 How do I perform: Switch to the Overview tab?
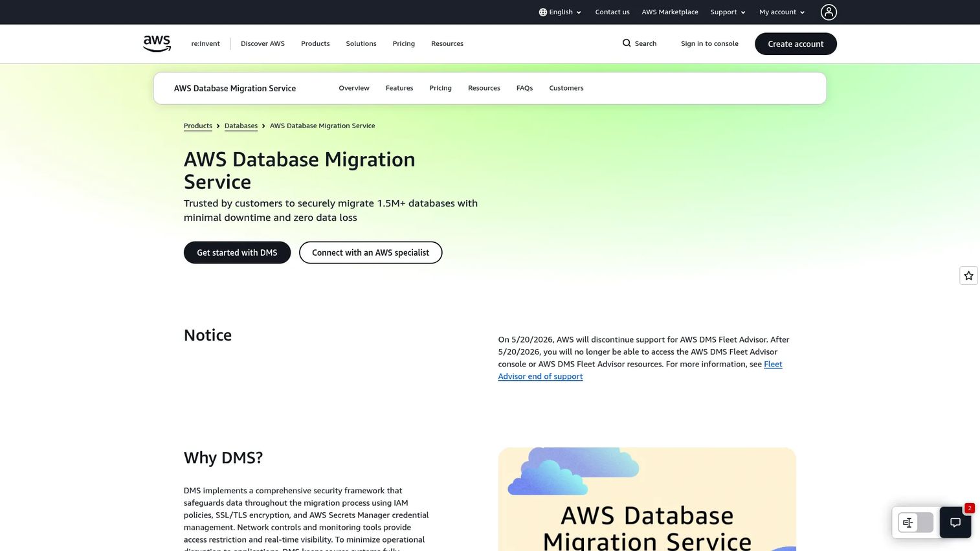click(354, 88)
